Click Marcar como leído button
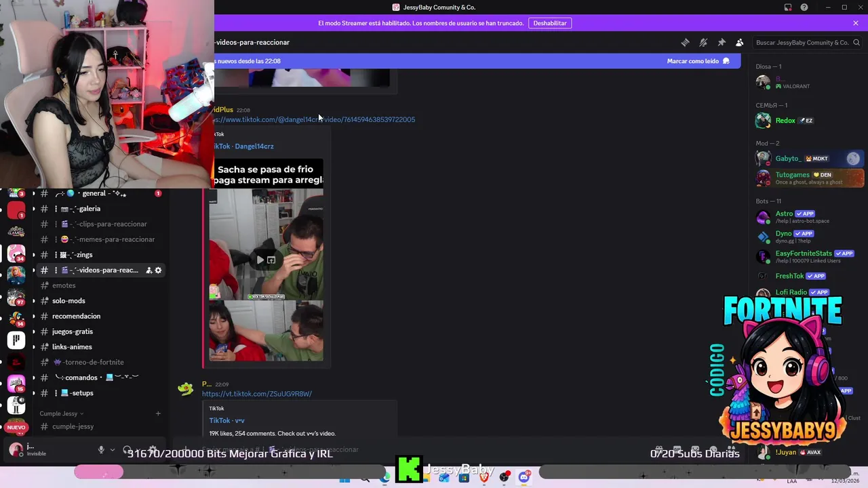 coord(698,61)
